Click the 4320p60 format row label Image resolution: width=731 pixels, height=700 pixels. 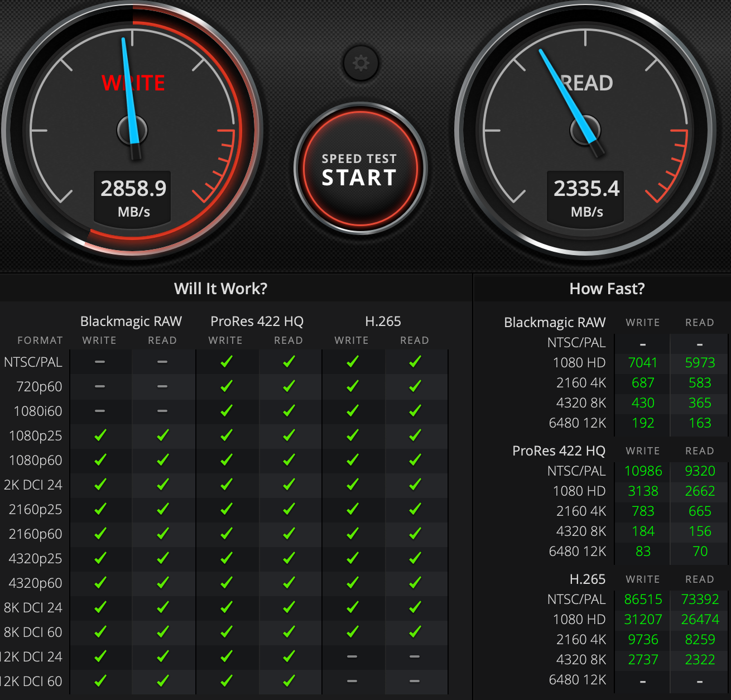tap(36, 583)
